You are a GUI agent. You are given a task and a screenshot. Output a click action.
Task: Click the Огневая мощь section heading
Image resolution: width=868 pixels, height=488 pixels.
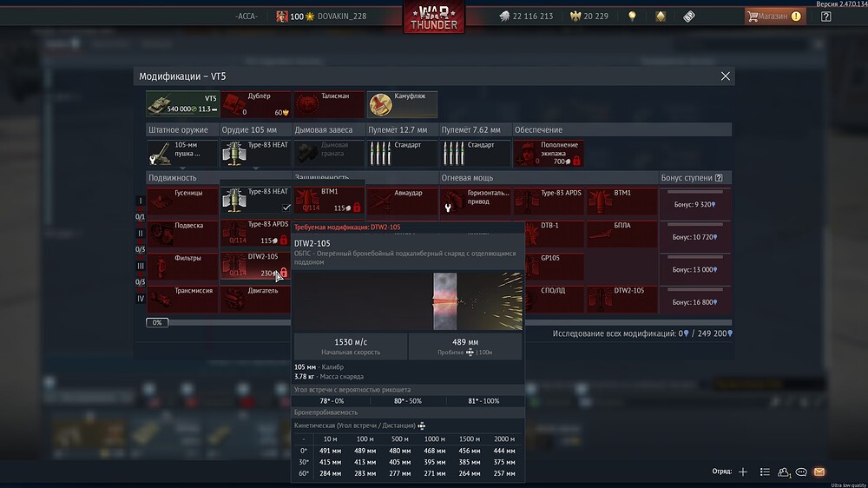pyautogui.click(x=467, y=178)
